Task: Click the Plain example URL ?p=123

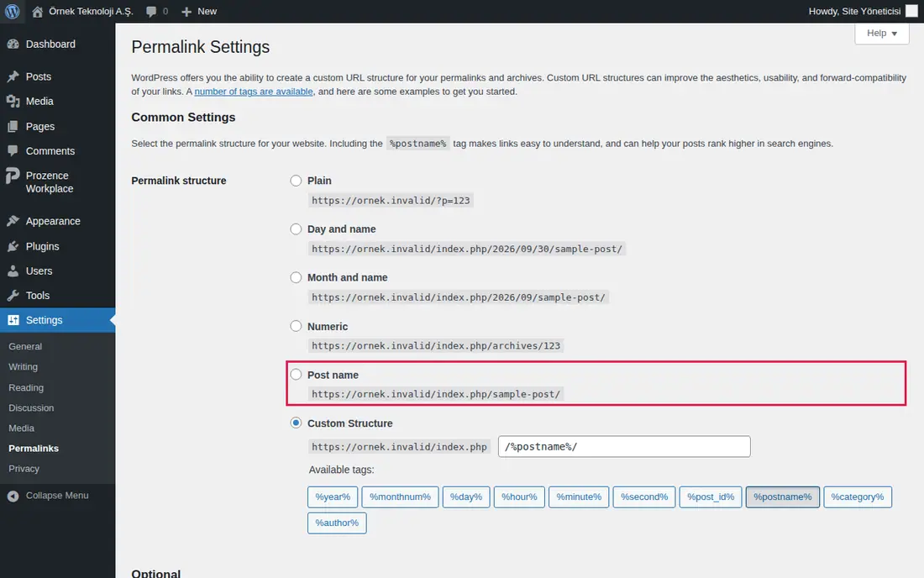Action: [x=391, y=200]
